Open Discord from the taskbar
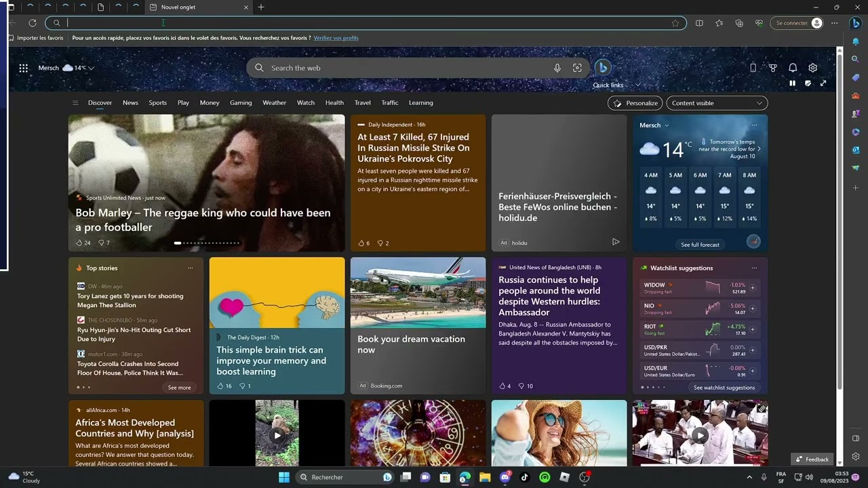Viewport: 868px width, 488px height. click(x=505, y=477)
